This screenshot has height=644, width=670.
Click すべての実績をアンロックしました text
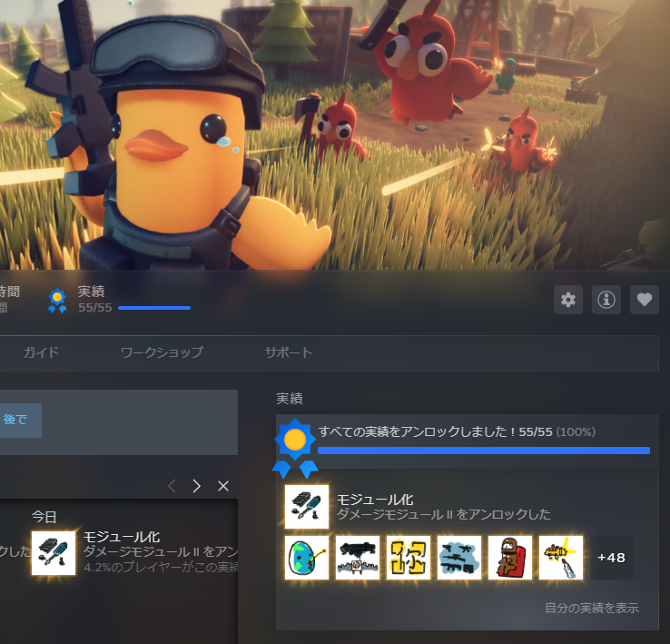tap(418, 431)
